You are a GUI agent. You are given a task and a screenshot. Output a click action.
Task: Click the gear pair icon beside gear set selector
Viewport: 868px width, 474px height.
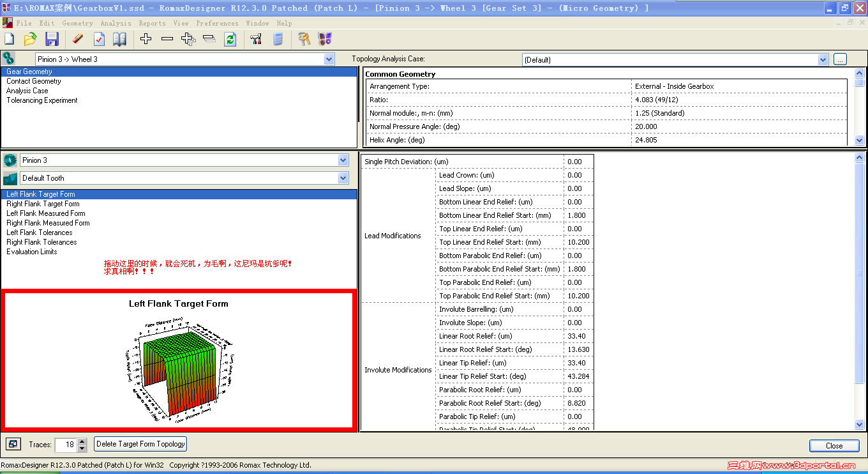coord(8,59)
